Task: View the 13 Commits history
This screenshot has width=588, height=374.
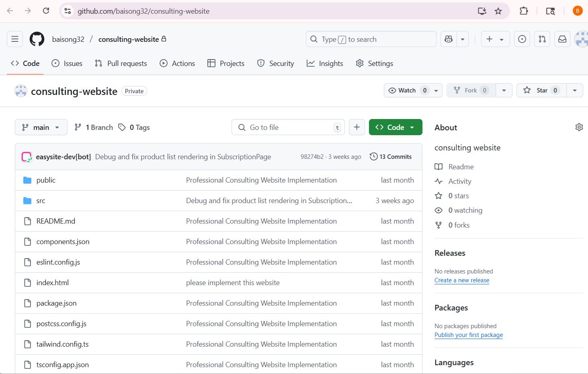Action: [391, 157]
